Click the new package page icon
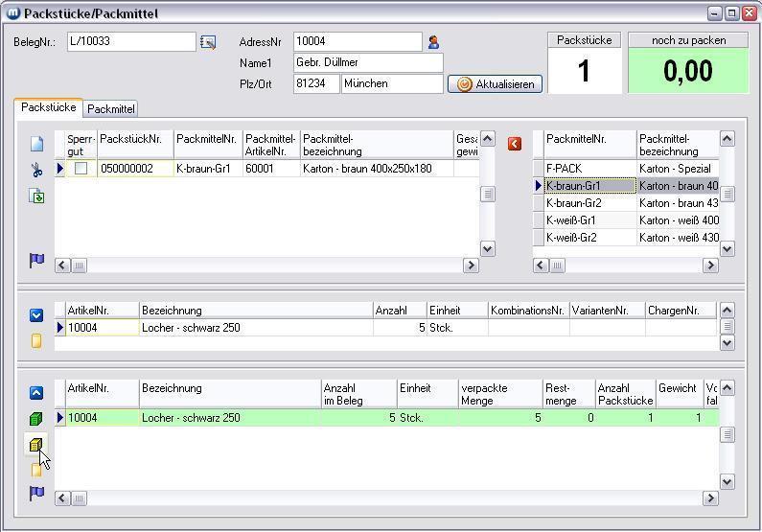 coord(36,144)
